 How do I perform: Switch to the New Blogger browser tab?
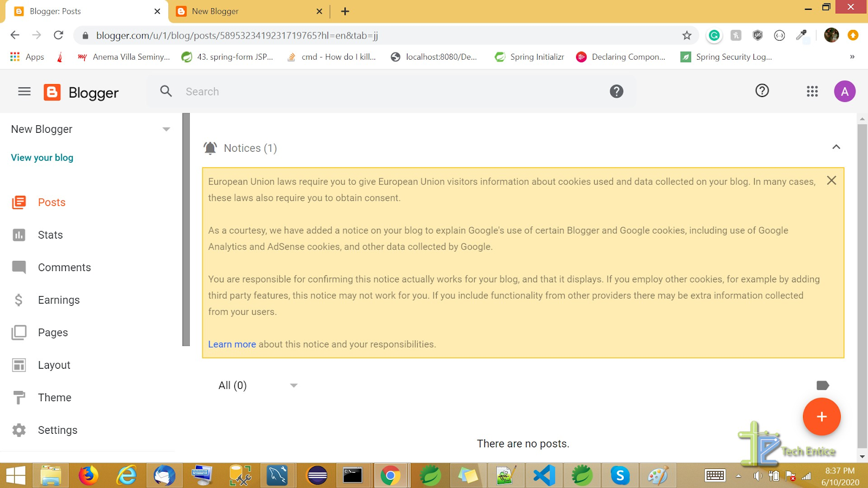250,11
